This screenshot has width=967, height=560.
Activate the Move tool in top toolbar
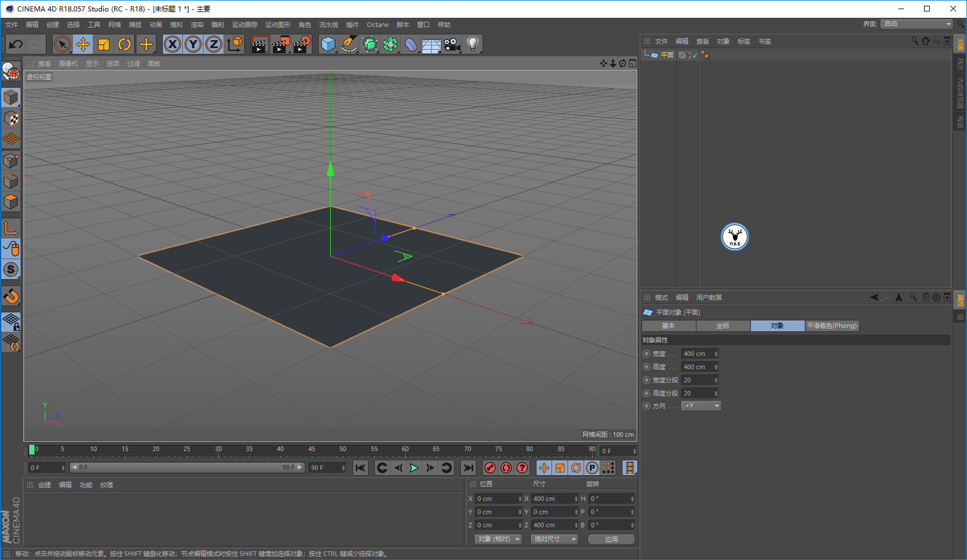click(x=83, y=44)
